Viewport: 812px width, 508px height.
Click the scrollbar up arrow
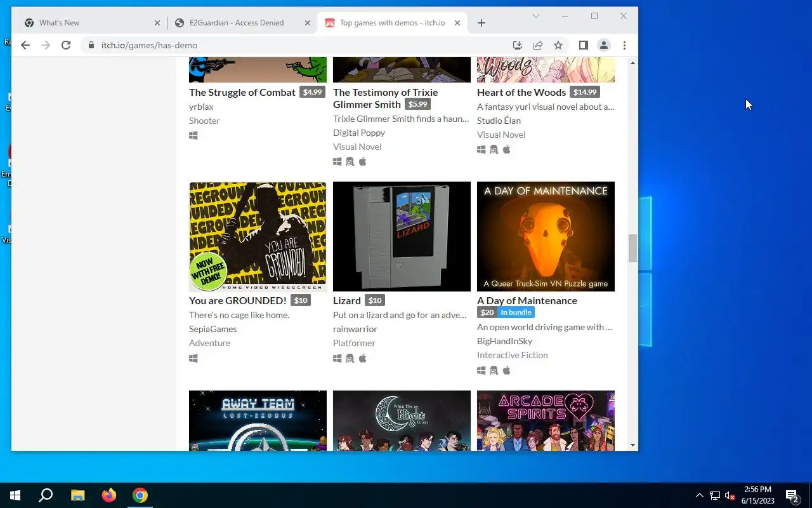(x=632, y=63)
